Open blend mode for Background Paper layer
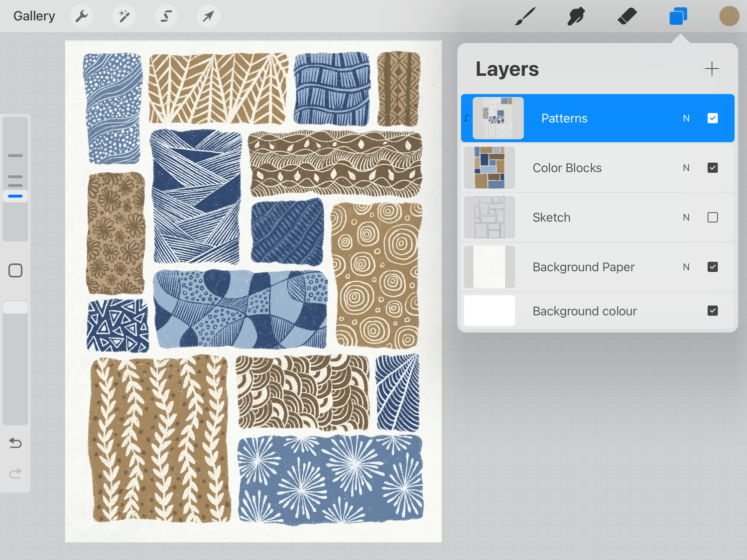The height and width of the screenshot is (560, 747). [x=686, y=267]
